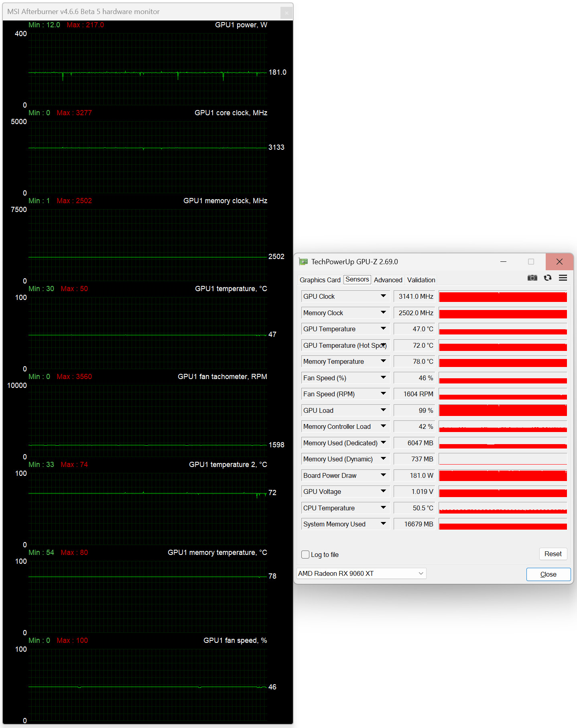Image resolution: width=577 pixels, height=728 pixels.
Task: Click the GPU Load red graph bar
Action: [x=502, y=410]
